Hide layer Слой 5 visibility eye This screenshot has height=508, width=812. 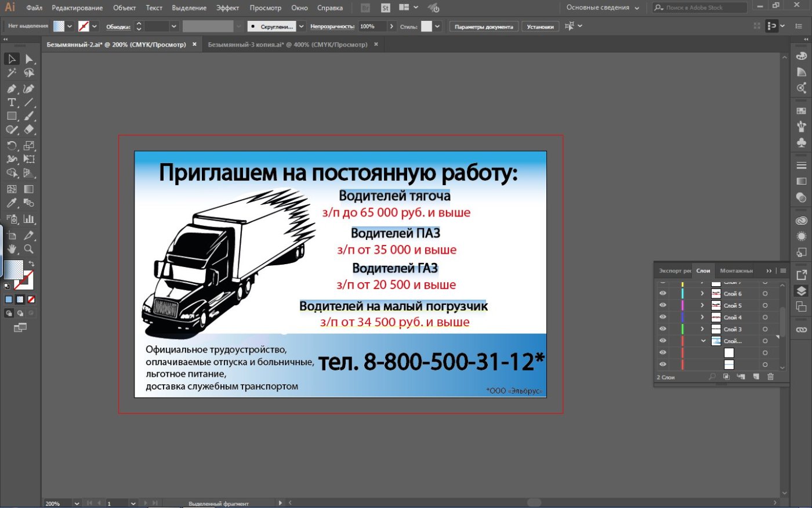pos(662,305)
